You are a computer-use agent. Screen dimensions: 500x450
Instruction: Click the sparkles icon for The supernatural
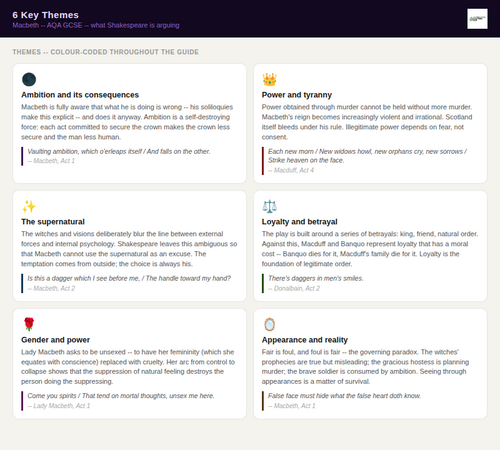[x=29, y=206]
